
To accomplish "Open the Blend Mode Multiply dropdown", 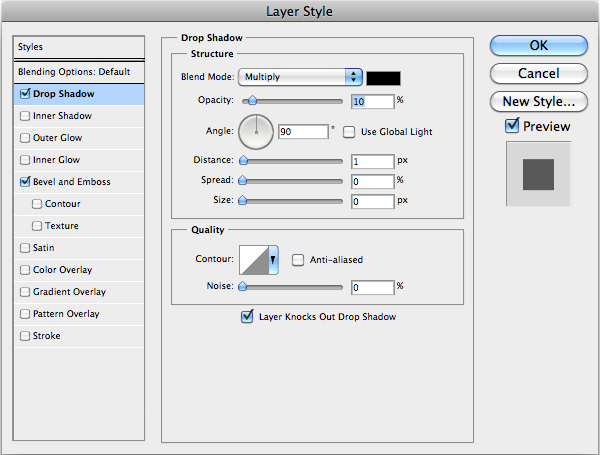I will click(300, 77).
